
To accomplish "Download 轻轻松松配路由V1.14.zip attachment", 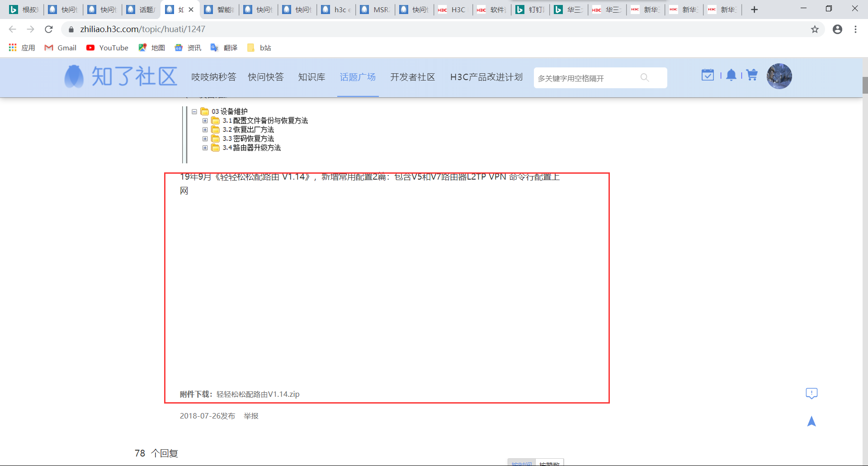I will 258,394.
